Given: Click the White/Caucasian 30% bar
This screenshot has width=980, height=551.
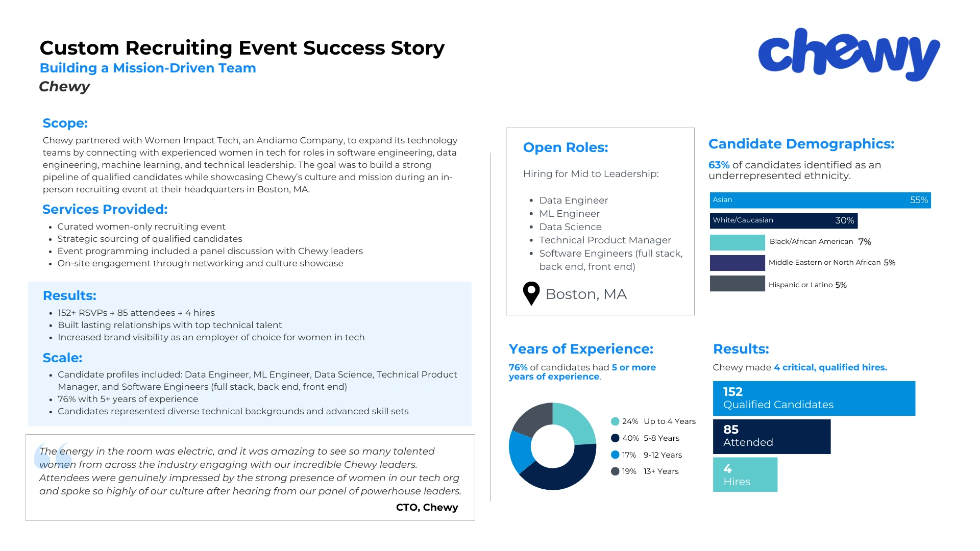Looking at the screenshot, I should tap(783, 220).
